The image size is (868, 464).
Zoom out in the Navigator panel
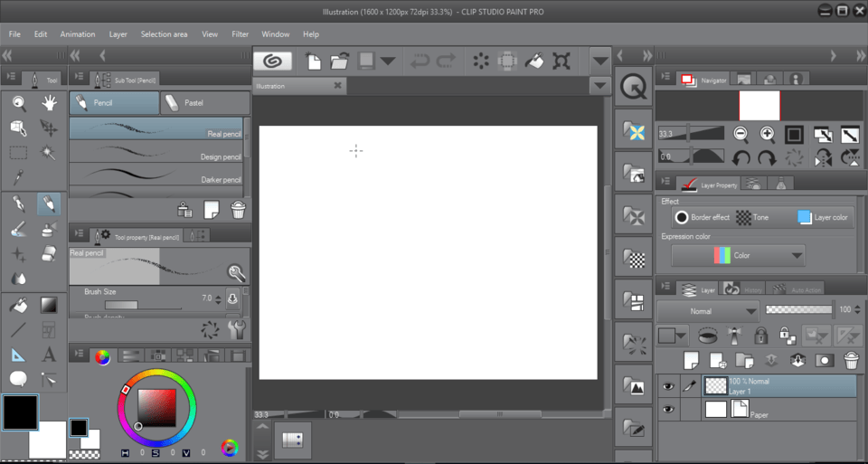[x=741, y=134]
